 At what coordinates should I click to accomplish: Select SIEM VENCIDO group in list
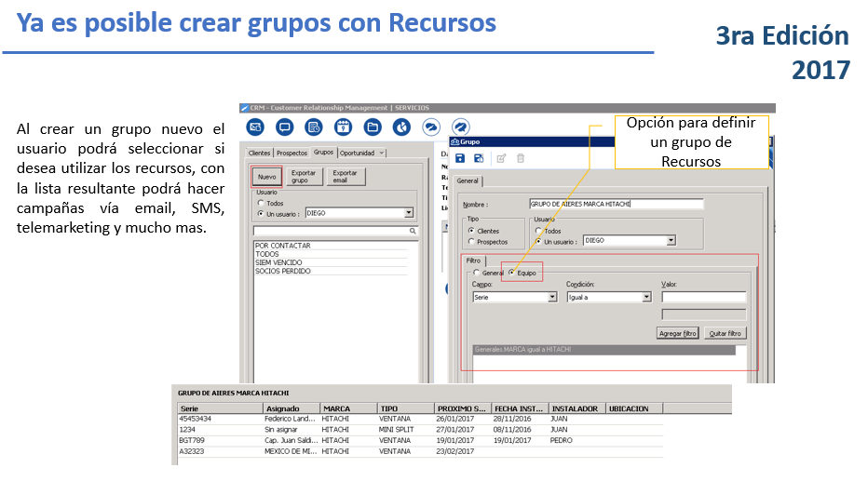[331, 262]
